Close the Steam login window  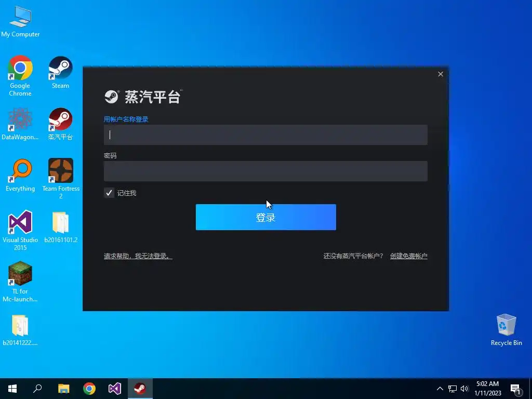pos(441,74)
